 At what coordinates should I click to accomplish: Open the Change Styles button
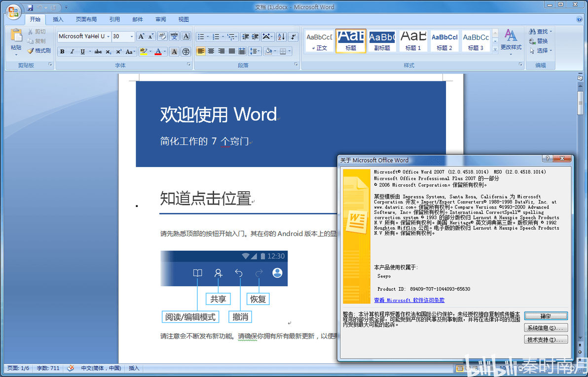pyautogui.click(x=511, y=41)
